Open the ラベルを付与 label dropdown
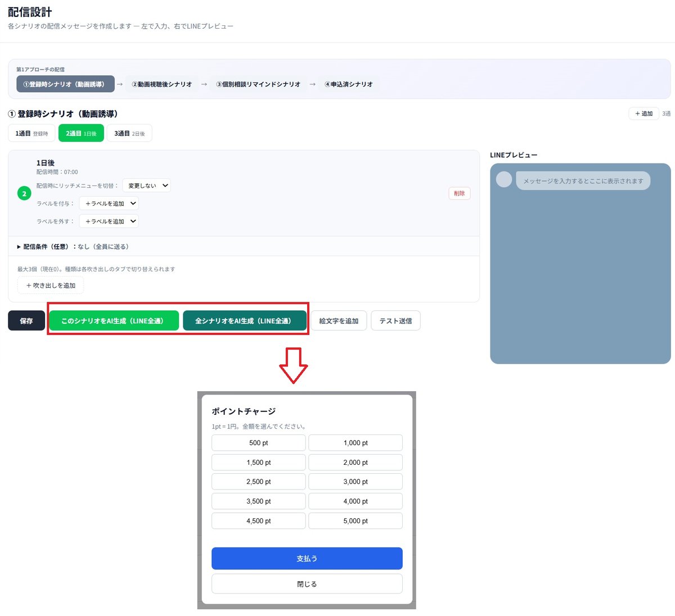 [109, 203]
